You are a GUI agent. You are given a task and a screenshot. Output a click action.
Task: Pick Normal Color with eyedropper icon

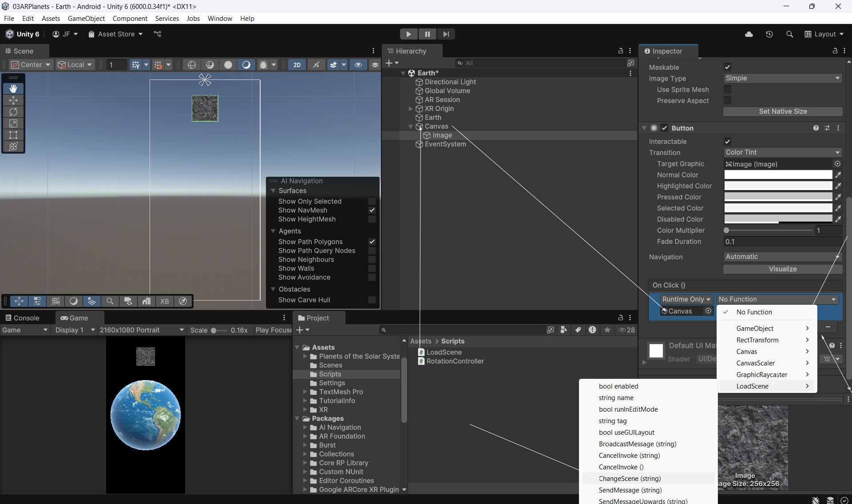pyautogui.click(x=838, y=175)
